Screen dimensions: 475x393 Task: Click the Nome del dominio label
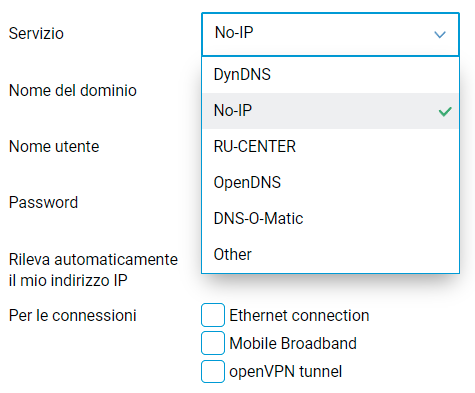tap(73, 90)
